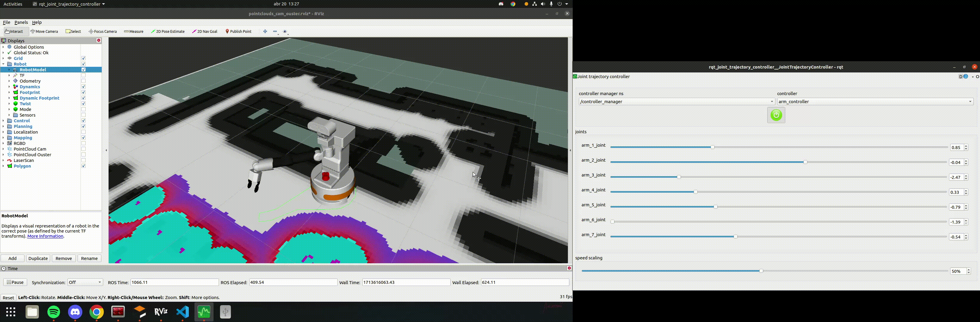Select the Publish Point tool
The height and width of the screenshot is (322, 980).
click(239, 32)
